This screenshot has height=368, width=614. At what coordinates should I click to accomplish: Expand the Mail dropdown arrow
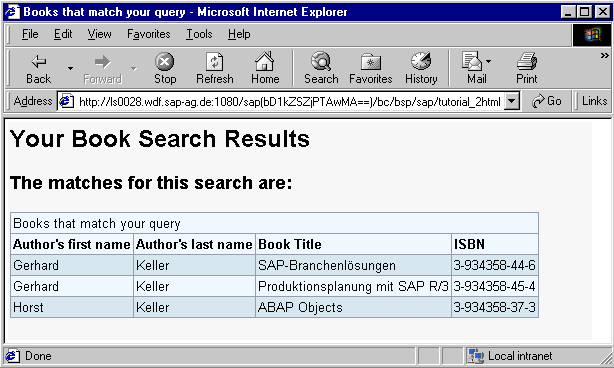[488, 61]
